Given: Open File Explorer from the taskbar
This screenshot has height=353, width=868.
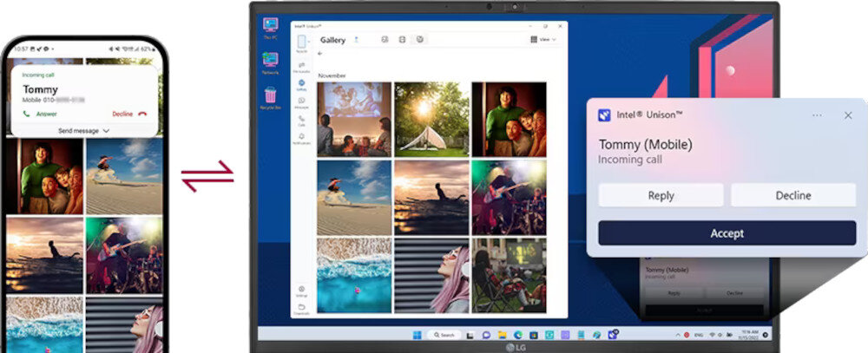Looking at the screenshot, I should (x=502, y=335).
